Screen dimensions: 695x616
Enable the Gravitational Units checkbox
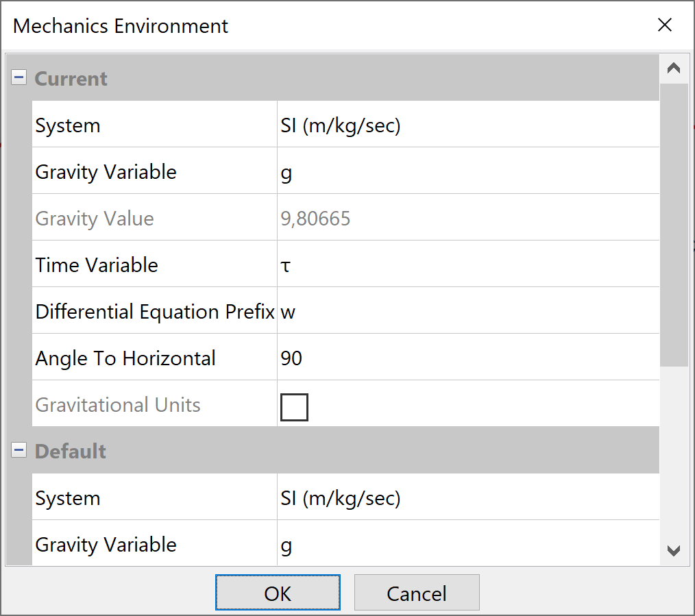294,407
